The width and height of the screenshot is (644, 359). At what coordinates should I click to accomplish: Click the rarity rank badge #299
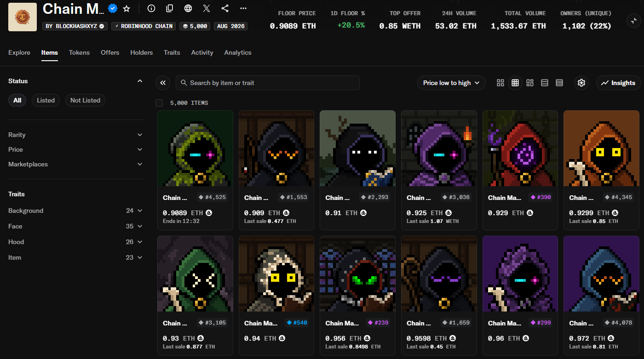pyautogui.click(x=541, y=323)
